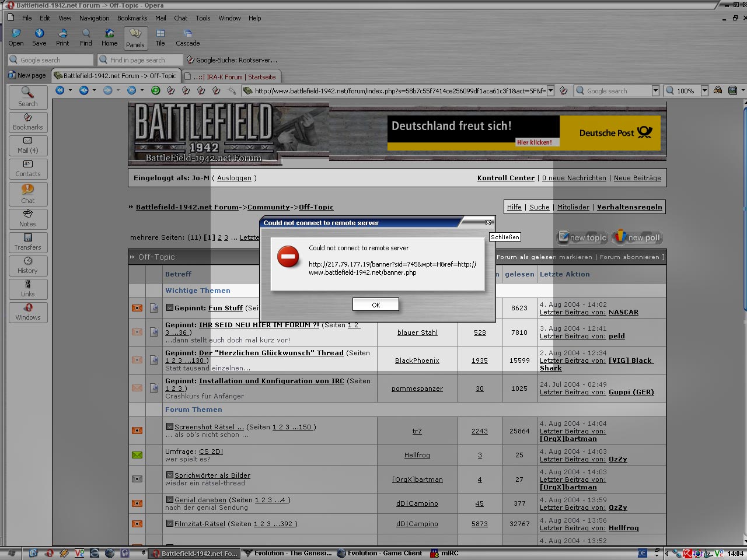Open the Fun Stuff pinned thread
Image resolution: width=747 pixels, height=560 pixels.
point(225,308)
